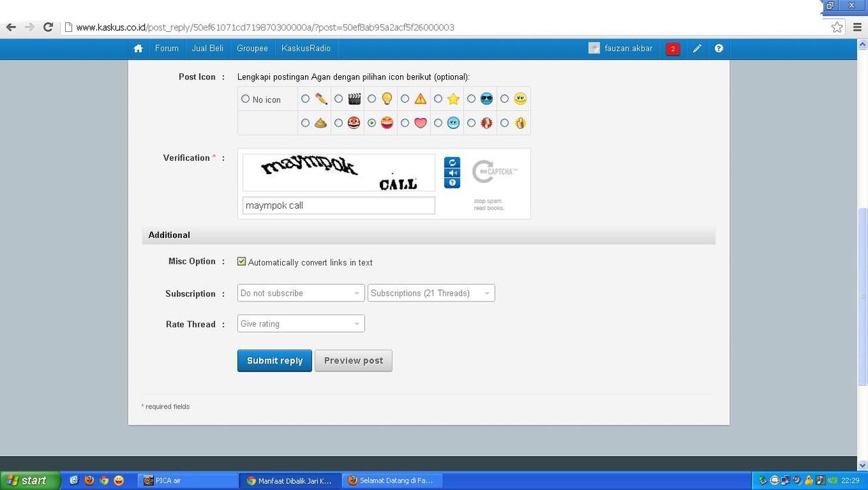Go to the Kaskus home icon

138,48
